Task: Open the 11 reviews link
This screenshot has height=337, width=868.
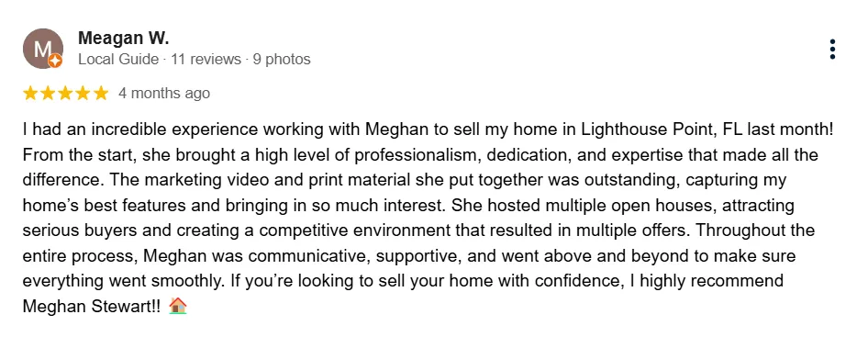Action: tap(206, 60)
